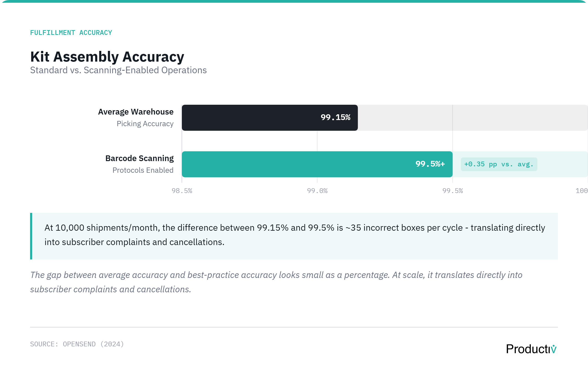Viewport: 588px width, 371px height.
Task: Click the 100 axis tick label
Action: tap(581, 191)
